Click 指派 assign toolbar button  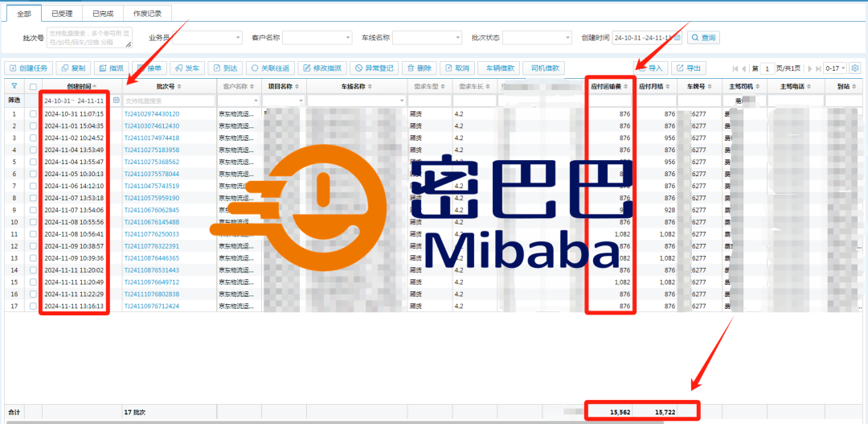(111, 68)
